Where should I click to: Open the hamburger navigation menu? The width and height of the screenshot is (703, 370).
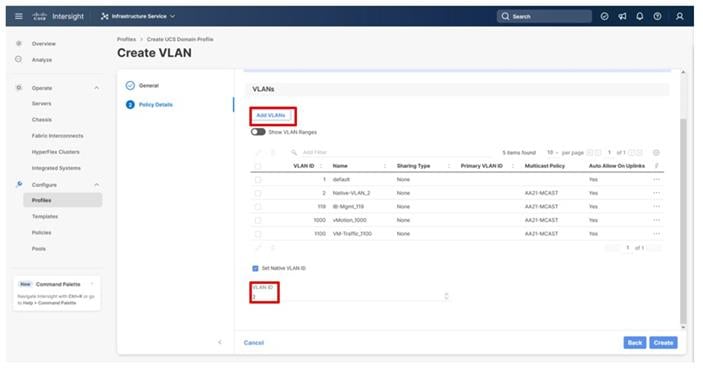pos(19,16)
